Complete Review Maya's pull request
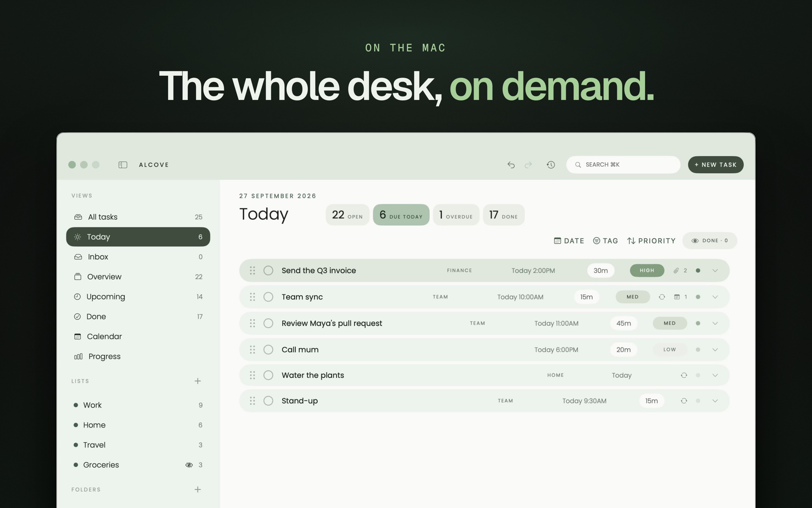Screen dimensions: 812x508 268,323
